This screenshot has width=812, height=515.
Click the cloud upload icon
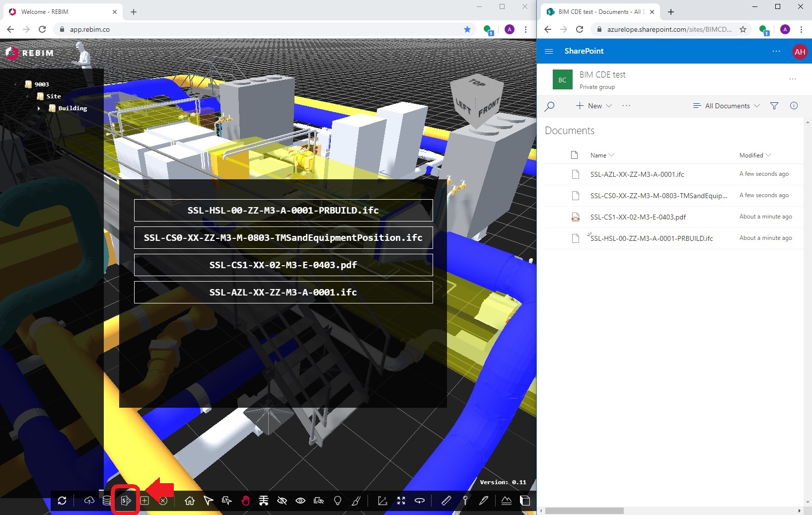click(x=89, y=501)
